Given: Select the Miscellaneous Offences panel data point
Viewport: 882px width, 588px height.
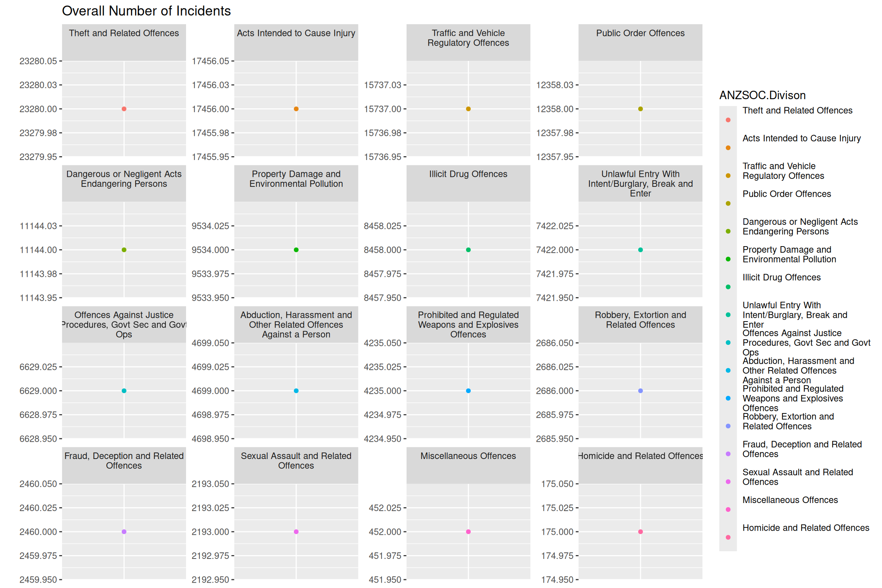Looking at the screenshot, I should tap(468, 532).
